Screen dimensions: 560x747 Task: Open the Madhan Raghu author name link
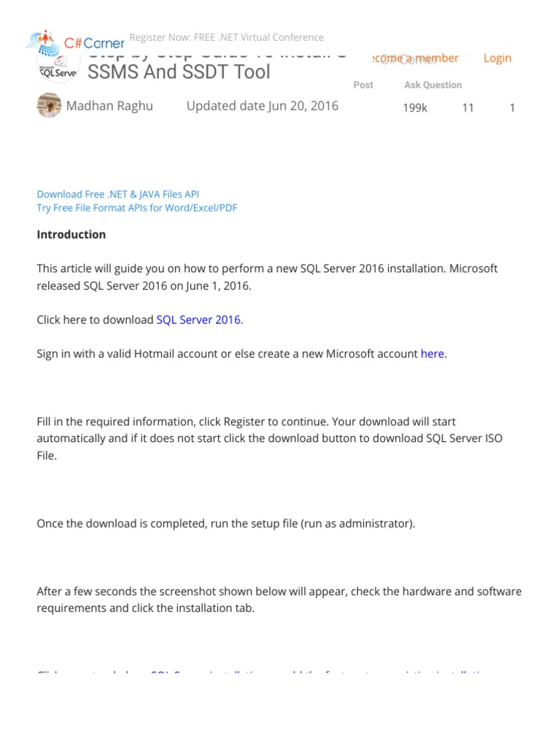pos(109,106)
